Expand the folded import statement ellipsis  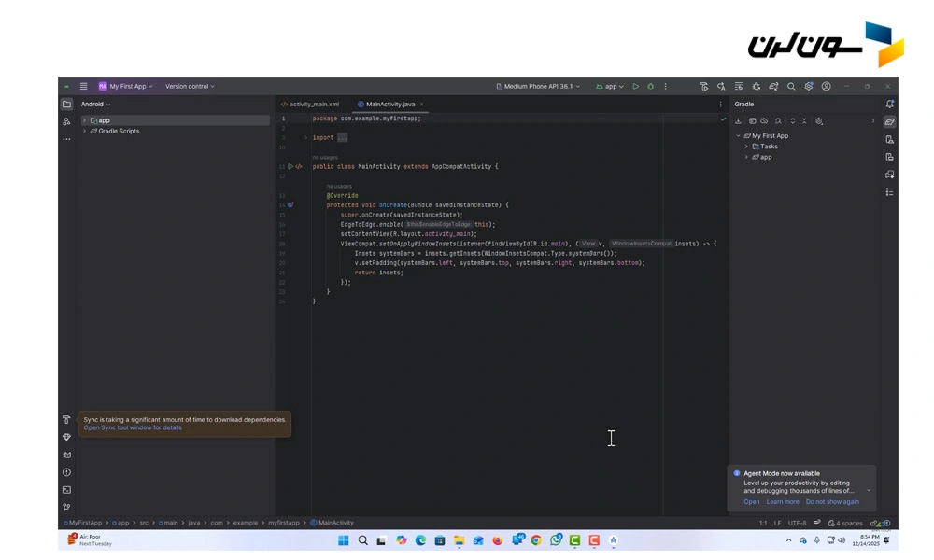point(342,137)
